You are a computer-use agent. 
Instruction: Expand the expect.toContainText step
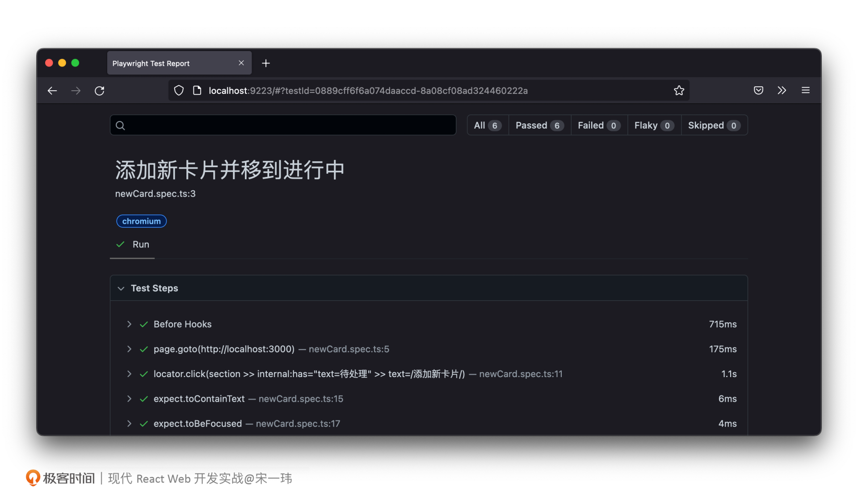click(x=129, y=399)
